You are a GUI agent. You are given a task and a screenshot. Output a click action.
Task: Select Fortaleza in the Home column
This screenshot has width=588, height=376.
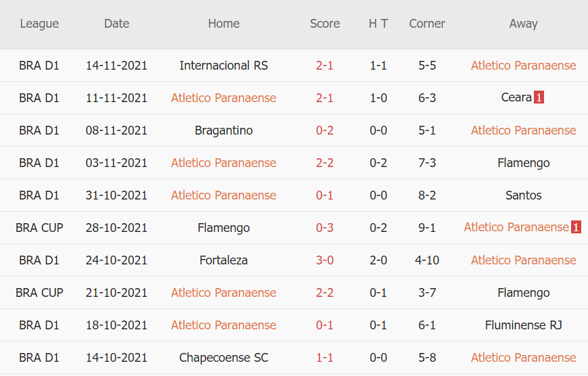(224, 260)
